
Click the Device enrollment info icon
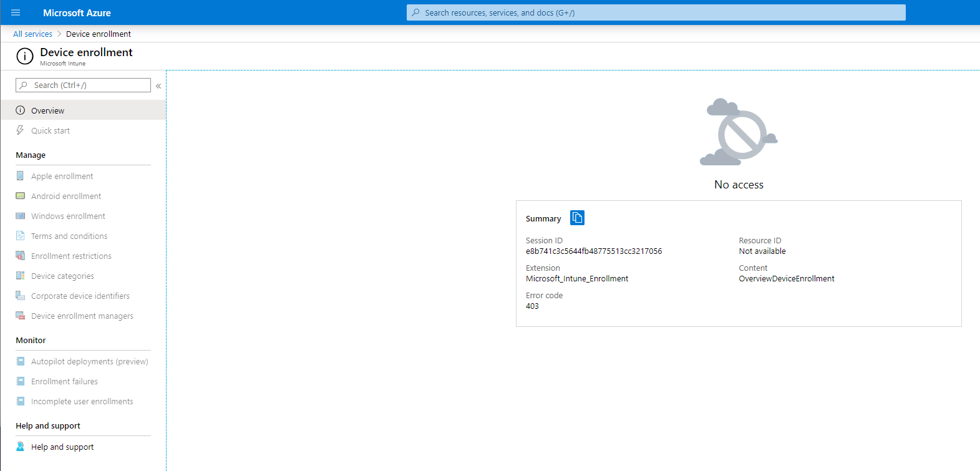point(25,56)
